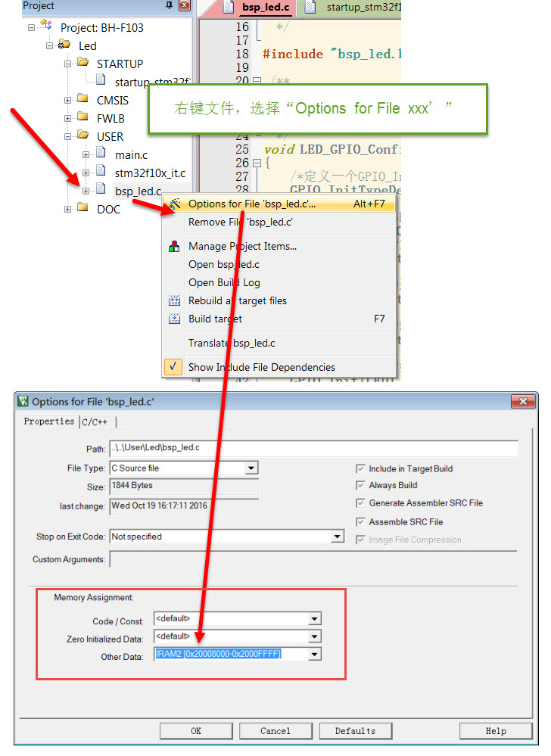Viewport: 551px width, 756px height.
Task: Click the DOC group folder icon
Action: tap(83, 208)
